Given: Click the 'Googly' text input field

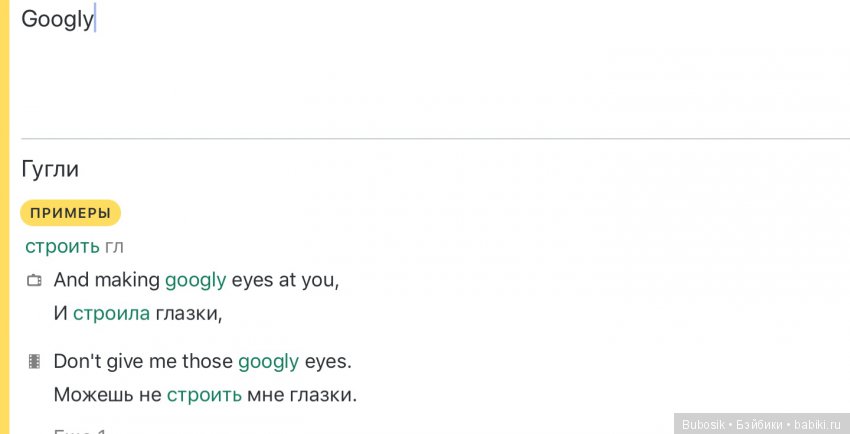Looking at the screenshot, I should coord(57,19).
